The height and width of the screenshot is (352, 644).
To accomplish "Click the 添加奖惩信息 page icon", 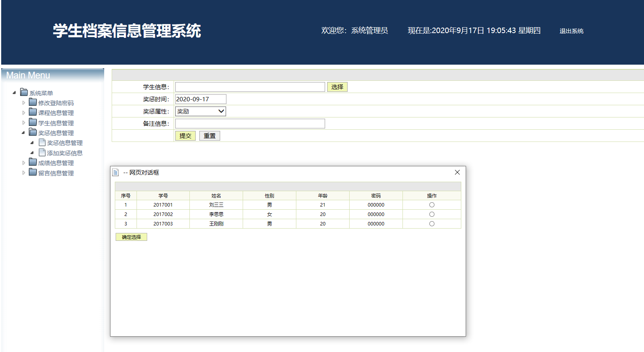I will pos(42,153).
